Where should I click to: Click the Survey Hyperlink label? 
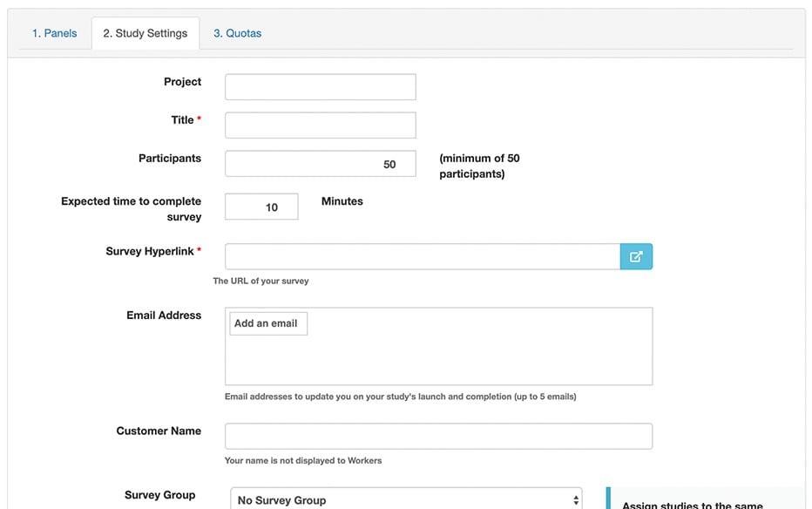[150, 251]
